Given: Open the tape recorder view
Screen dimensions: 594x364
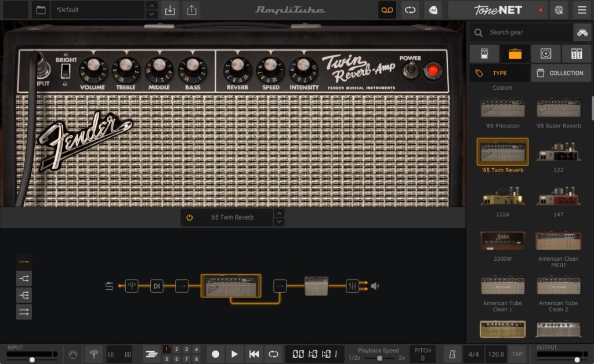Looking at the screenshot, I should (387, 10).
